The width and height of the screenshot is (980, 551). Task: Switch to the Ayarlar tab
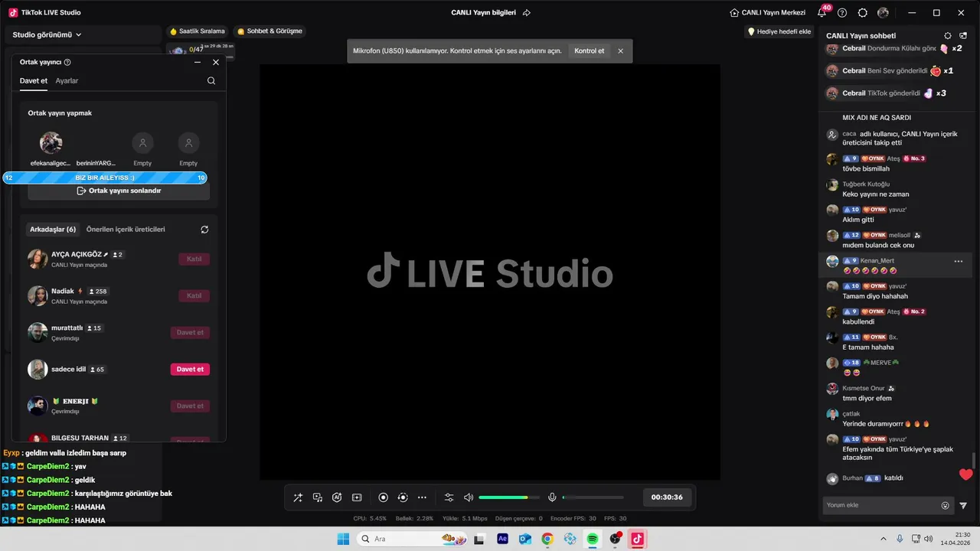click(67, 81)
